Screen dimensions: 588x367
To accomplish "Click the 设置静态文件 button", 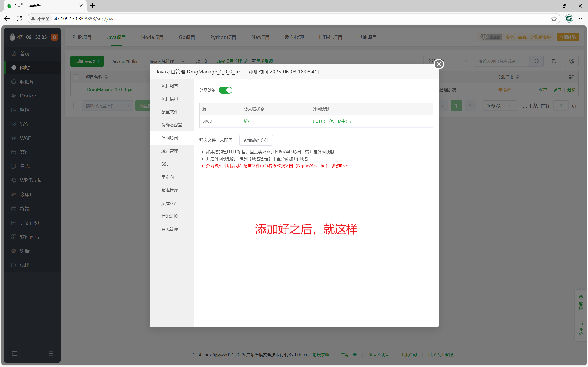I will [256, 140].
